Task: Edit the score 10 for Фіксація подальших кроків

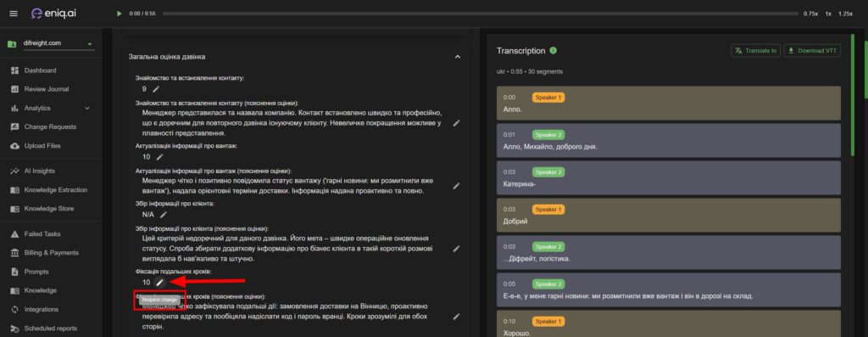Action: point(159,282)
